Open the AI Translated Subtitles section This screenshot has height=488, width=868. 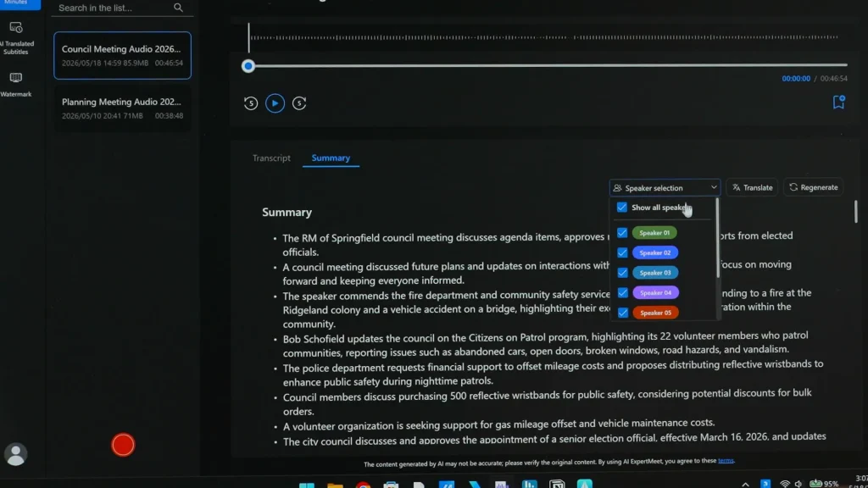pos(16,37)
